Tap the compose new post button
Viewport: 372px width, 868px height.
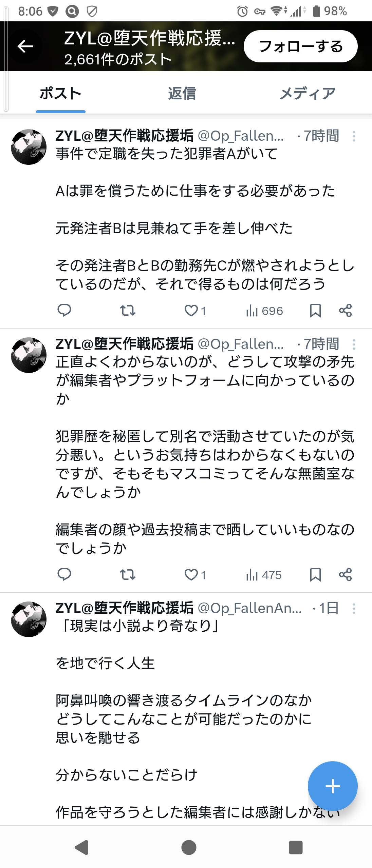click(x=332, y=786)
